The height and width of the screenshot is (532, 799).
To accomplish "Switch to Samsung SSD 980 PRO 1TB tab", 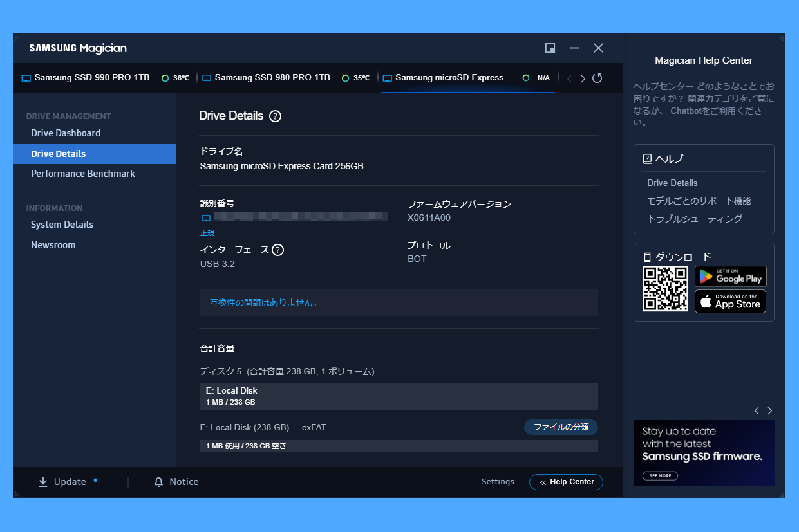I will coord(272,78).
